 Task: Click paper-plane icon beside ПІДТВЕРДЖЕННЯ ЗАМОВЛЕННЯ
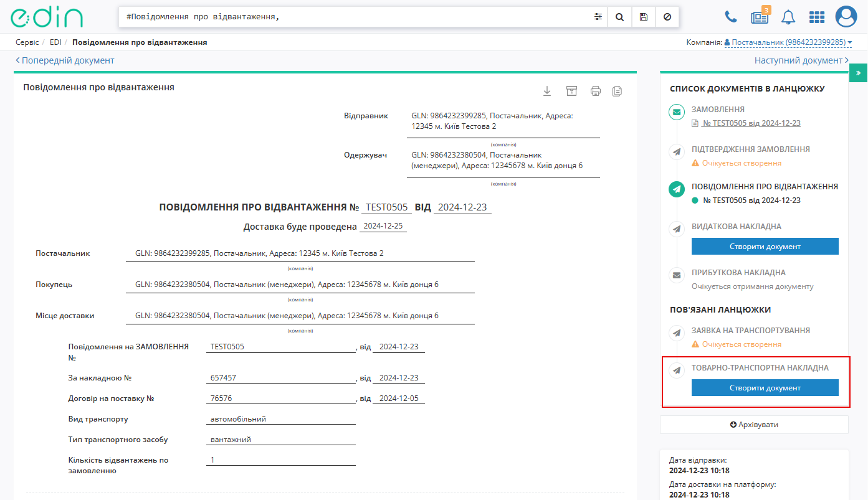coord(677,152)
